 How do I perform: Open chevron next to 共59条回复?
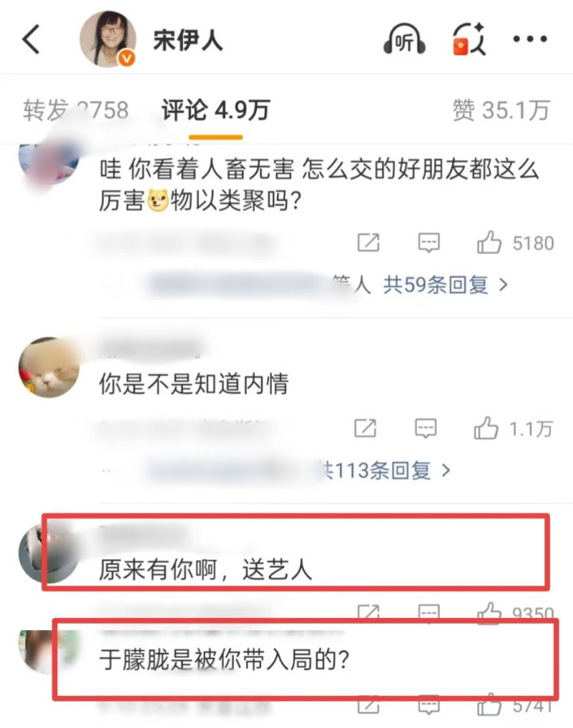click(x=503, y=284)
